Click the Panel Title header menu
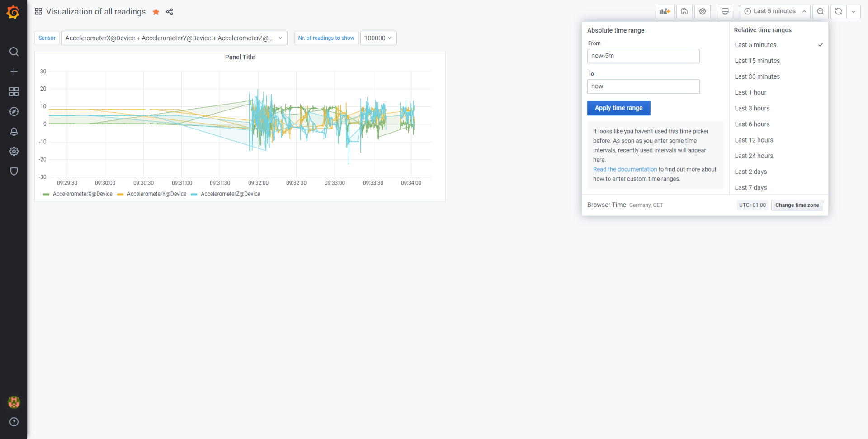 coord(240,57)
